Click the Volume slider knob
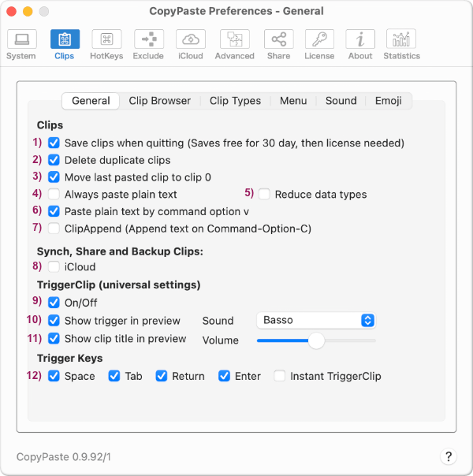473x476 pixels. 316,340
